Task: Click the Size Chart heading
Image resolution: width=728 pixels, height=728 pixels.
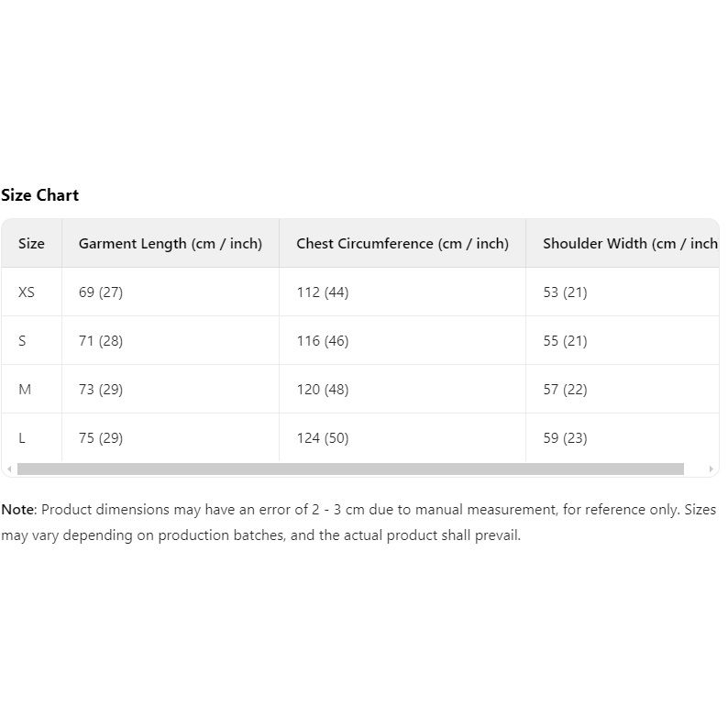Action: point(40,195)
